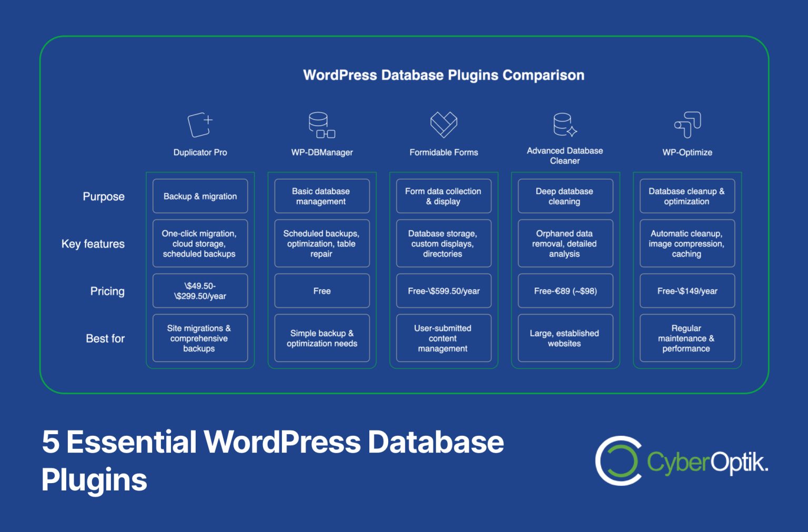Click the Formidable Forms diamond icon
This screenshot has width=808, height=532.
tap(443, 124)
